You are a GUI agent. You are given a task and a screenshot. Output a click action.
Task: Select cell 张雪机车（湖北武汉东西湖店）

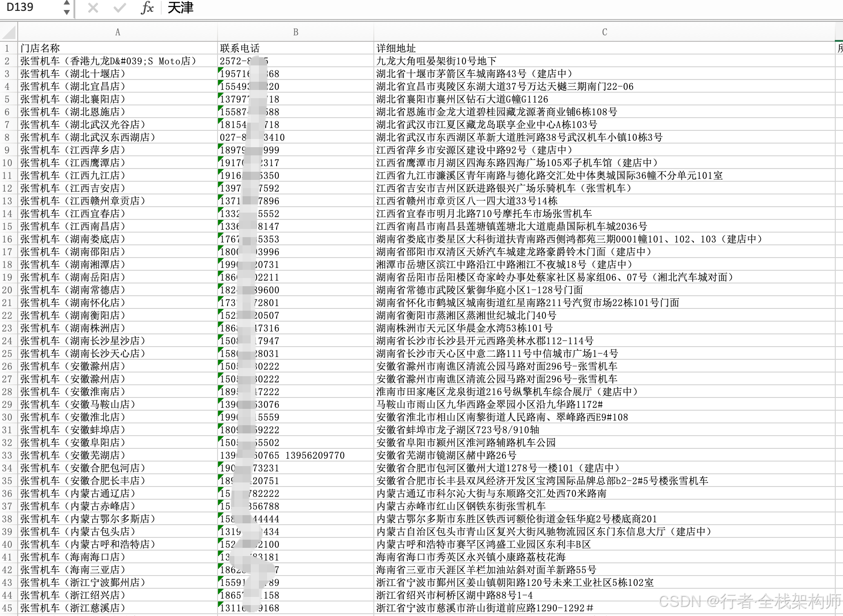[x=118, y=137]
